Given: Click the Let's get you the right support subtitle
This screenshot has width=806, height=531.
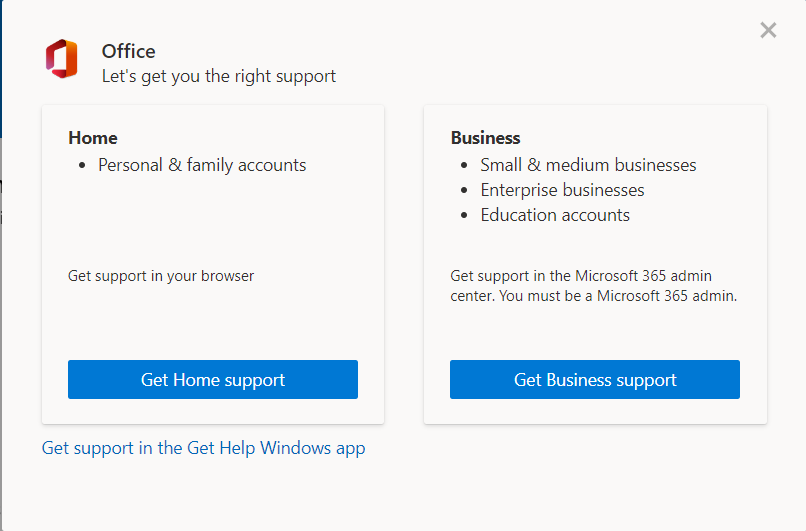Looking at the screenshot, I should (x=219, y=76).
